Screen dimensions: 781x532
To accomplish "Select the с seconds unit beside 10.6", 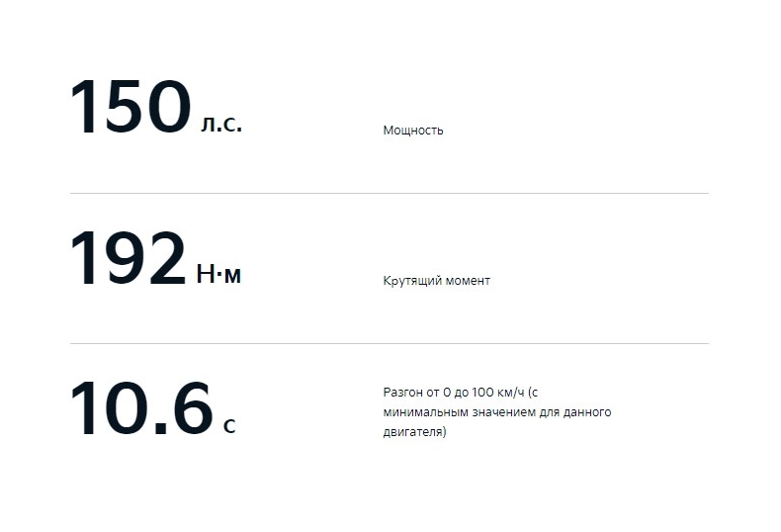I will (x=229, y=426).
